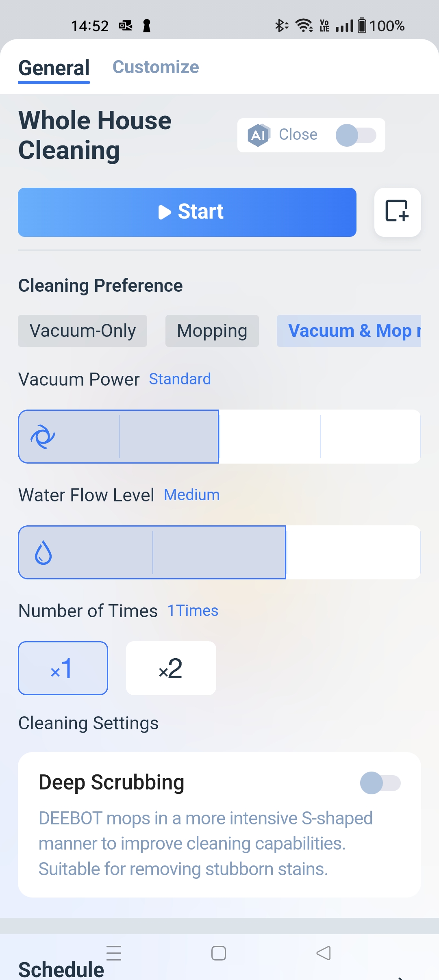
Task: Switch to the Customize tab
Action: tap(156, 67)
